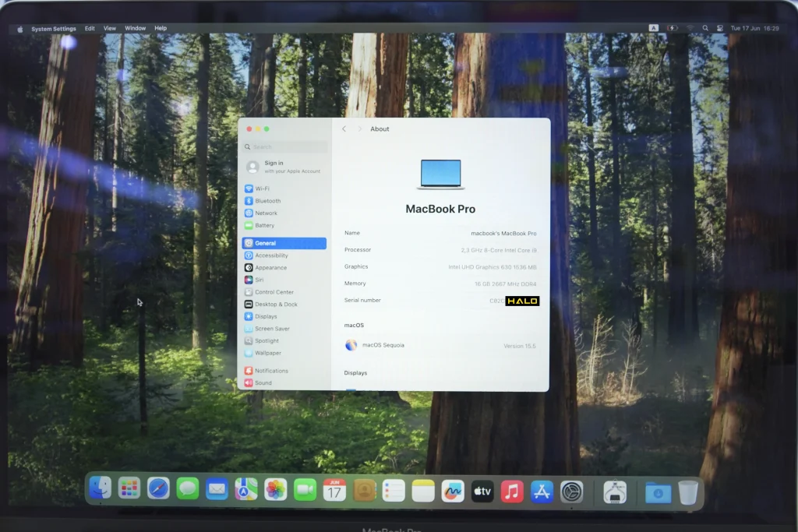Open Siri settings from the sidebar
This screenshot has width=798, height=532.
pos(259,280)
